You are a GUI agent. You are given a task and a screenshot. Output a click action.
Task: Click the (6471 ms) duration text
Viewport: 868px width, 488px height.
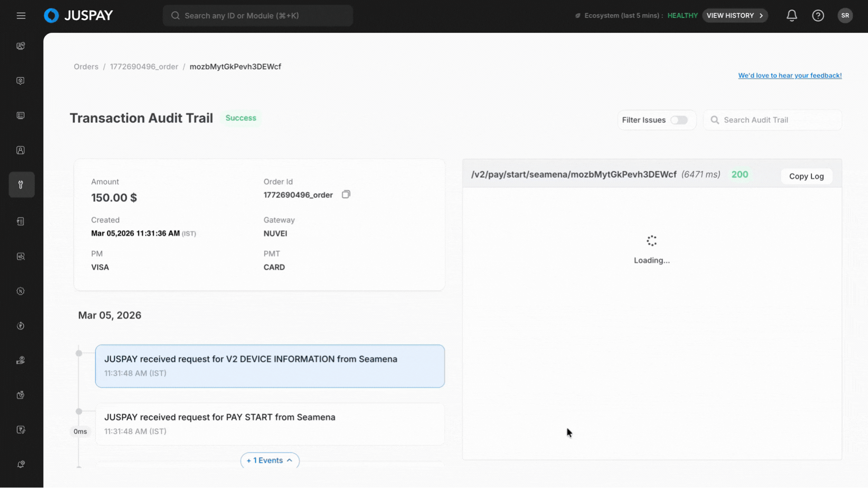pos(701,174)
